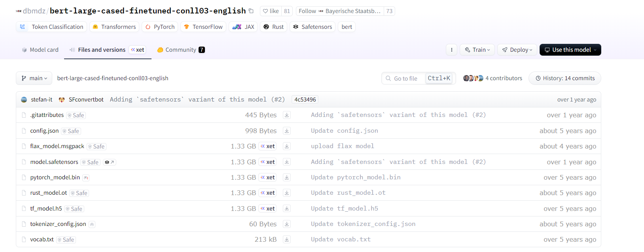This screenshot has height=252, width=644.
Task: Download tokenizer_config.json using its download icon
Action: point(287,224)
